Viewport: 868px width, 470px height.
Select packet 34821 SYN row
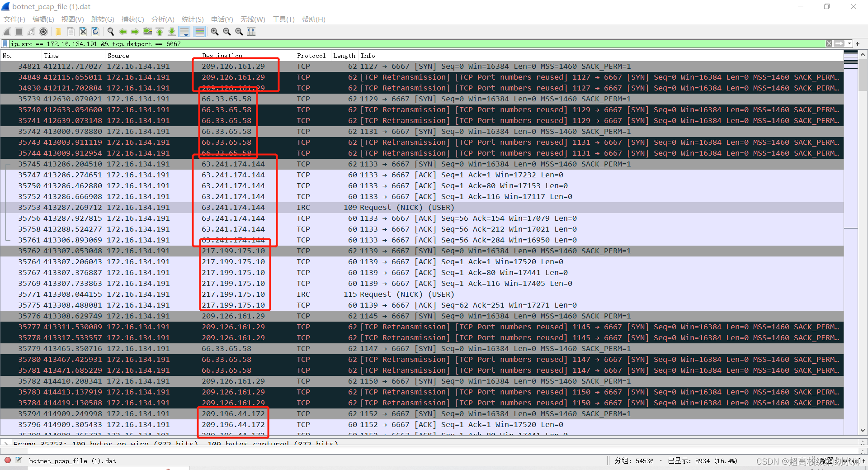[422, 66]
